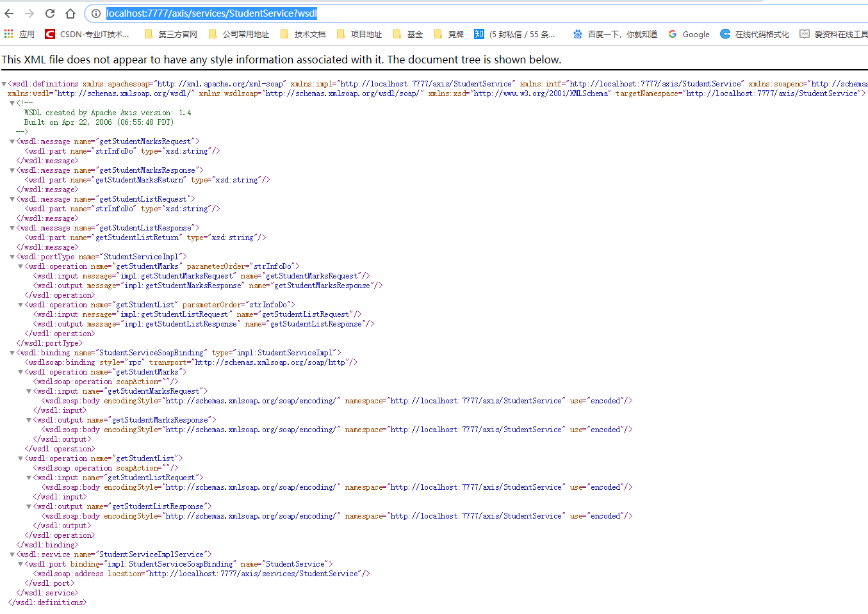The image size is (868, 614).
Task: Click the browser forward arrow
Action: coord(29,13)
